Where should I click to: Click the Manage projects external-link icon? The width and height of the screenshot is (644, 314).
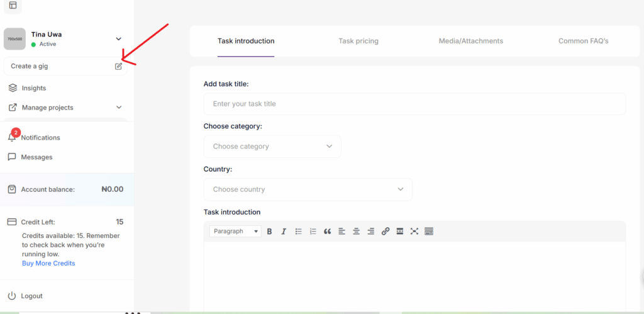(13, 107)
